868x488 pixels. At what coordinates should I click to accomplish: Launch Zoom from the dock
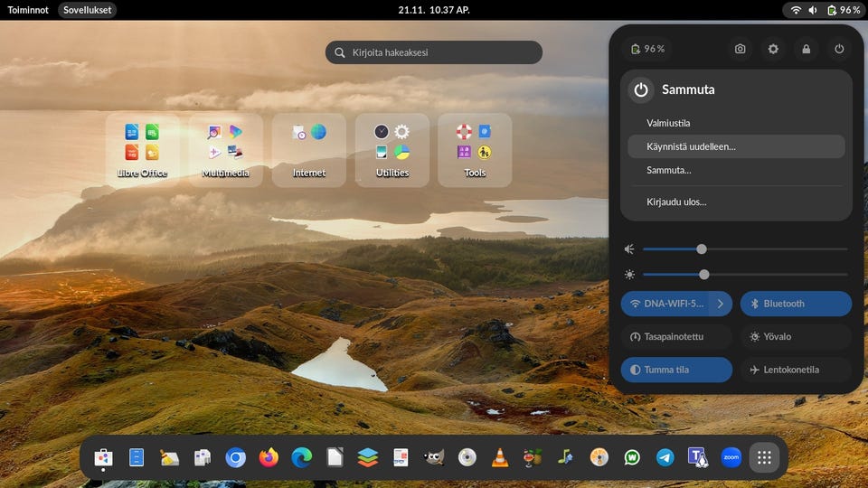pos(731,457)
